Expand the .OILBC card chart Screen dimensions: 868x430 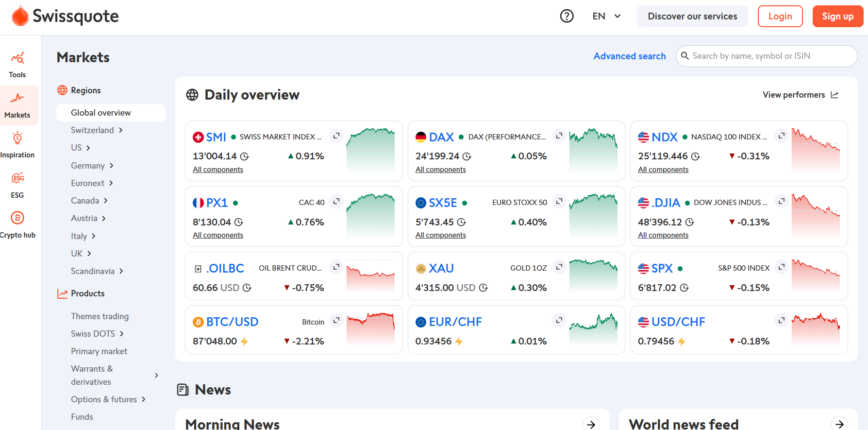(x=336, y=267)
